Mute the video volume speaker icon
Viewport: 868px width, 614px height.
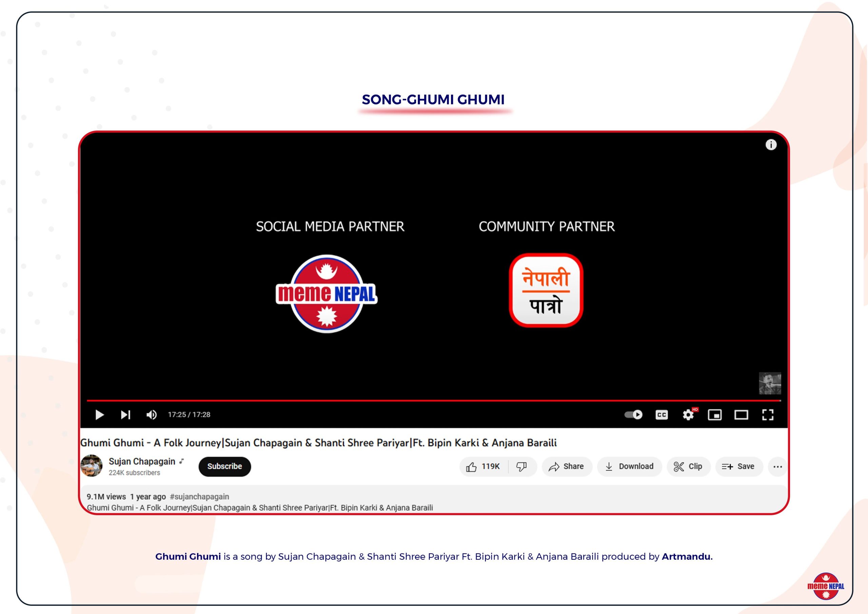point(151,415)
